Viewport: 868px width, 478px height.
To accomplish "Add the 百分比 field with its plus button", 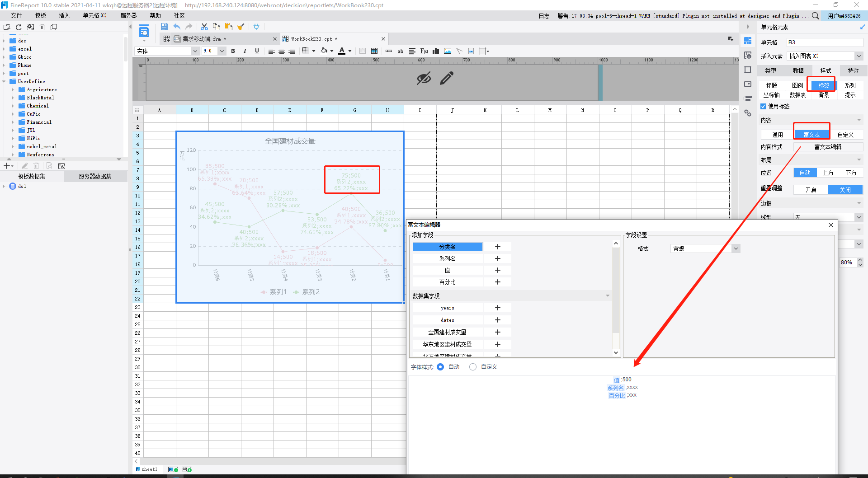I will (498, 282).
